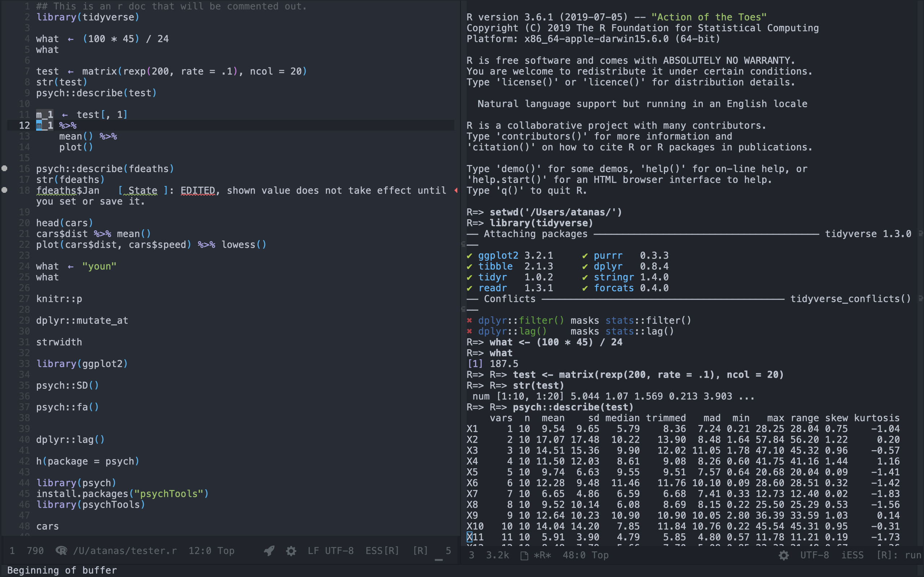Click the document icon beside *R* buffer name
Image resolution: width=924 pixels, height=577 pixels.
(524, 555)
